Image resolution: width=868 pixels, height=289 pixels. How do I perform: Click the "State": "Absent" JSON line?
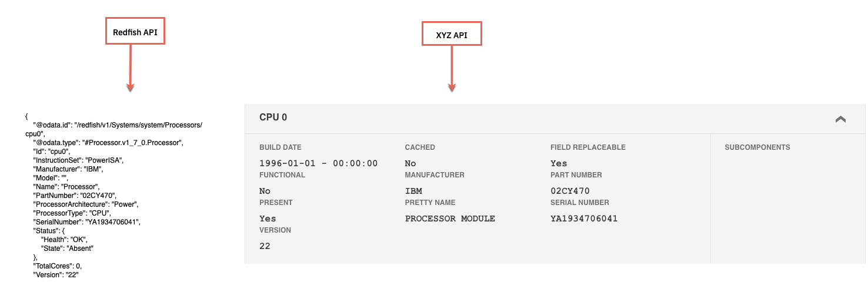67,248
